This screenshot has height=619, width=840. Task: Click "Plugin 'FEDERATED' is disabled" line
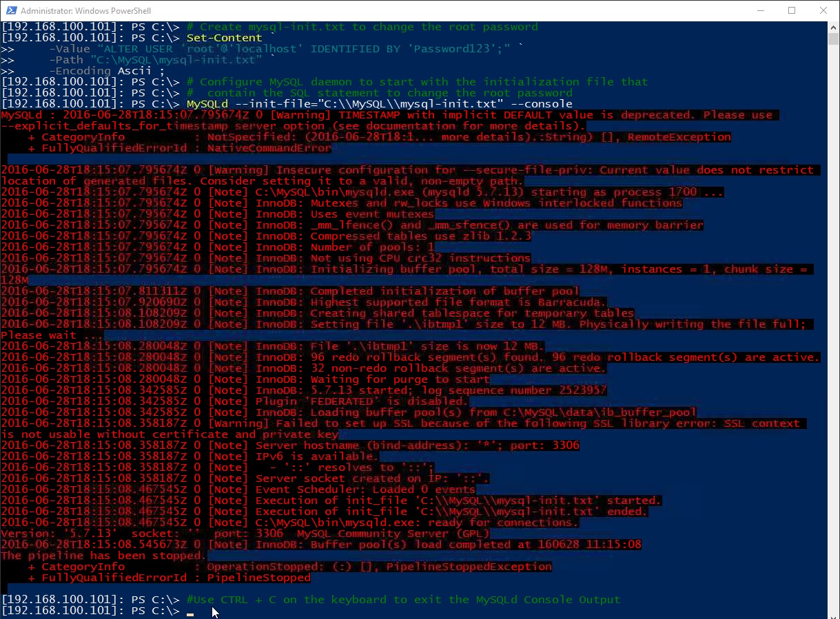tap(235, 401)
